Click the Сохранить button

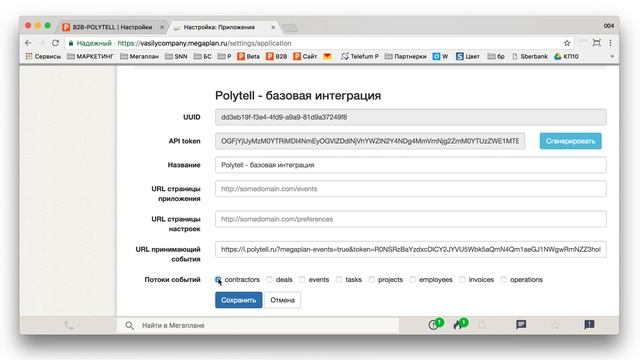click(238, 300)
